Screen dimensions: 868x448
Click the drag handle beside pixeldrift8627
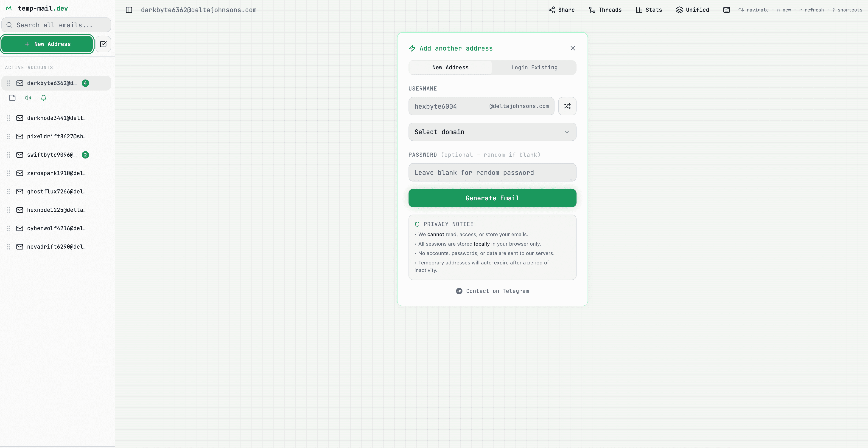9,136
